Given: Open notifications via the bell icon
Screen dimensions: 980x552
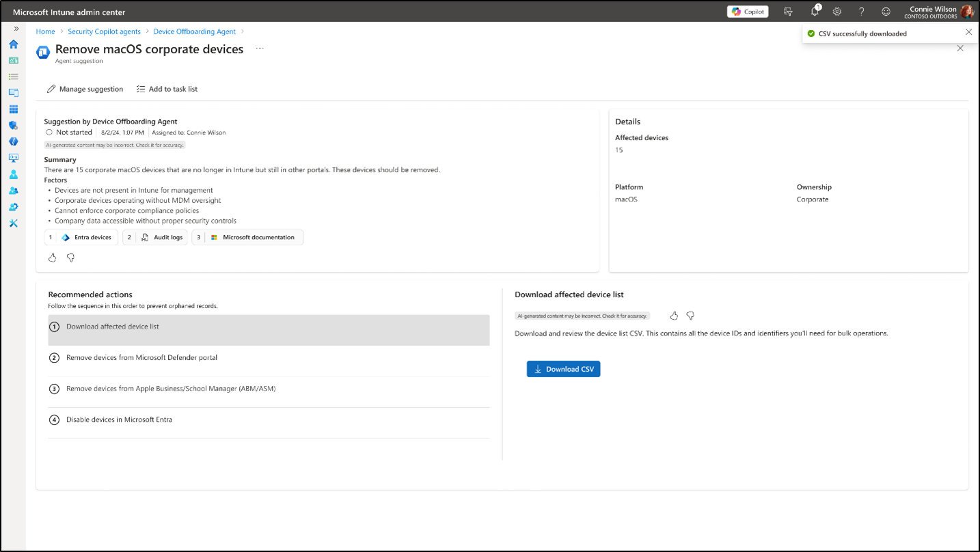Looking at the screenshot, I should coord(813,11).
